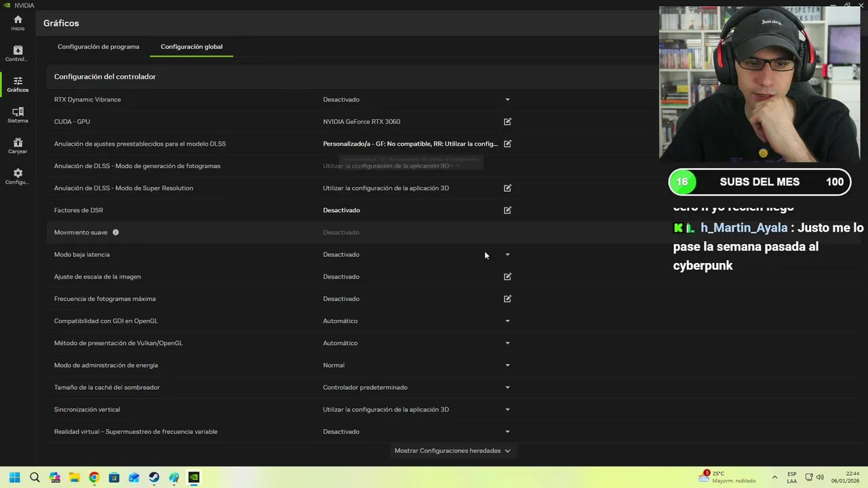The width and height of the screenshot is (868, 488).
Task: Launch Google Chrome from taskbar
Action: pyautogui.click(x=94, y=477)
